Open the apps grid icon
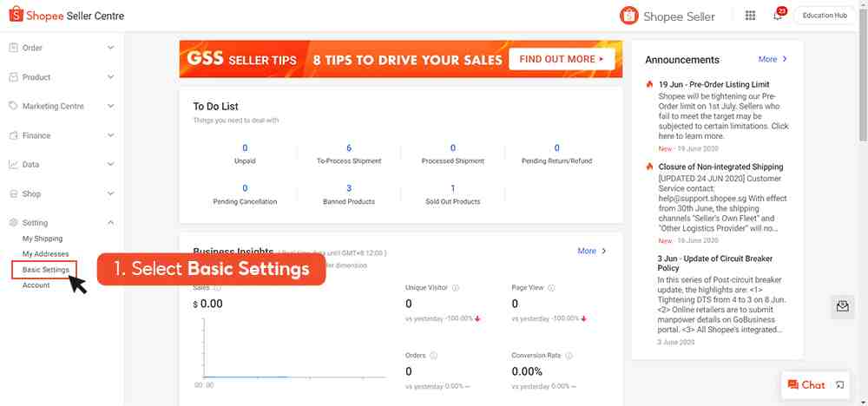This screenshot has height=406, width=868. click(x=750, y=16)
